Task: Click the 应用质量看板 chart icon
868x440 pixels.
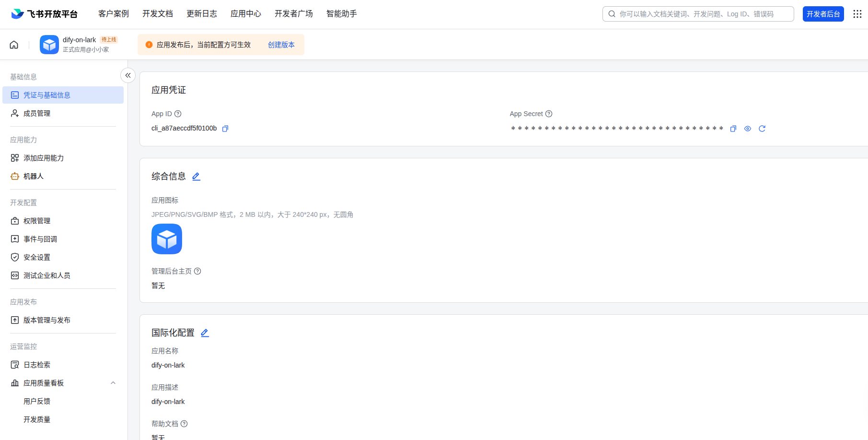Action: (15, 383)
